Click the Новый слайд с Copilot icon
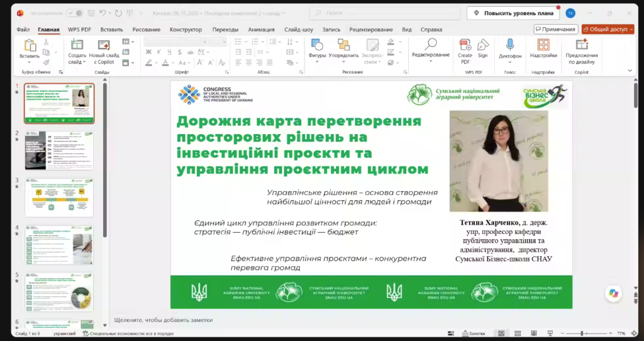This screenshot has height=341, width=644. pyautogui.click(x=104, y=45)
